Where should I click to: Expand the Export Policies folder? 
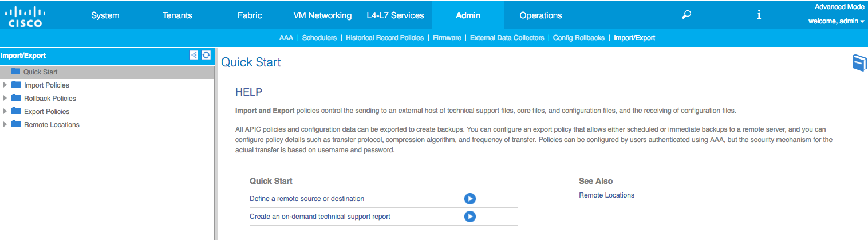click(5, 111)
